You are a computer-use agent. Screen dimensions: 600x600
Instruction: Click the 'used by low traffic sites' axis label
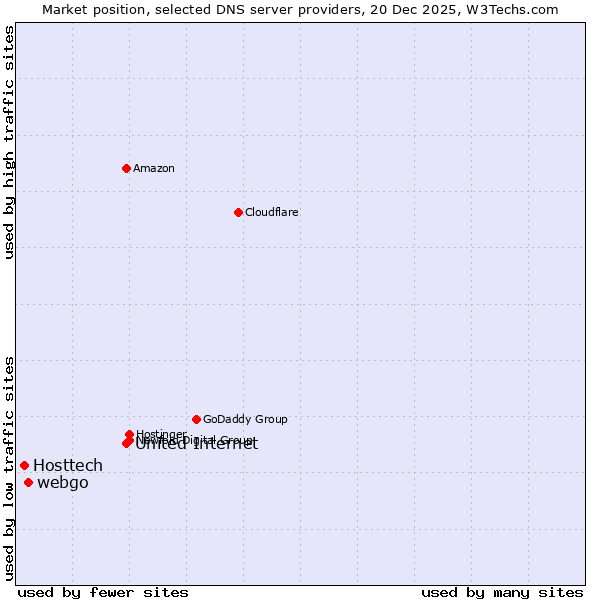coord(9,467)
